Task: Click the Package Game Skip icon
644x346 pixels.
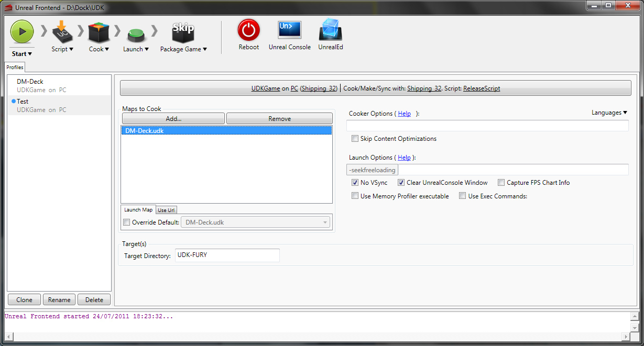Action: click(183, 32)
